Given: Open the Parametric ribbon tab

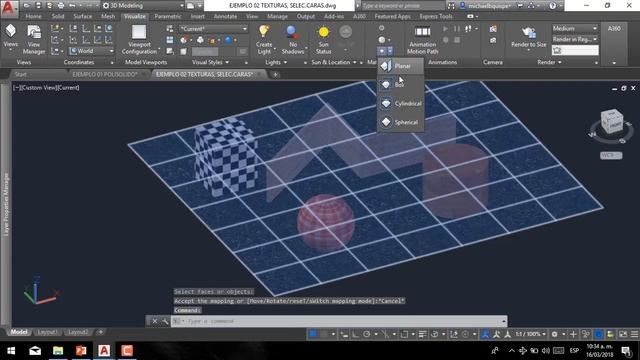Looking at the screenshot, I should point(168,16).
